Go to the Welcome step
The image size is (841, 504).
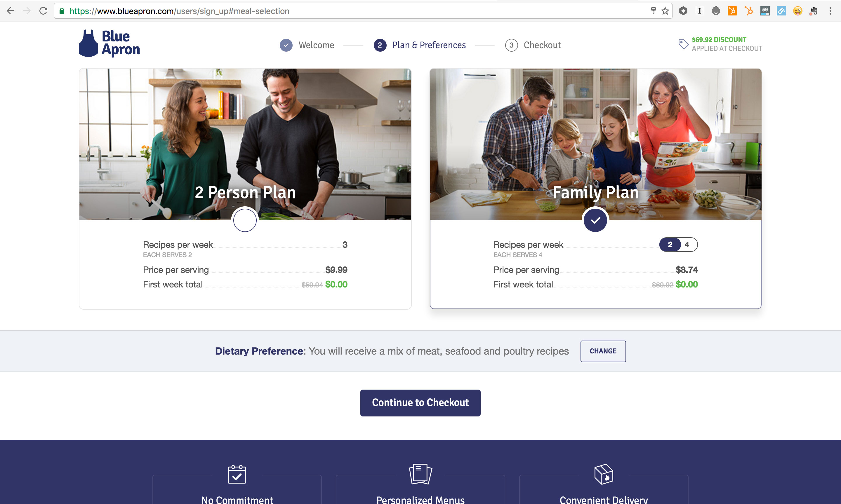point(307,45)
